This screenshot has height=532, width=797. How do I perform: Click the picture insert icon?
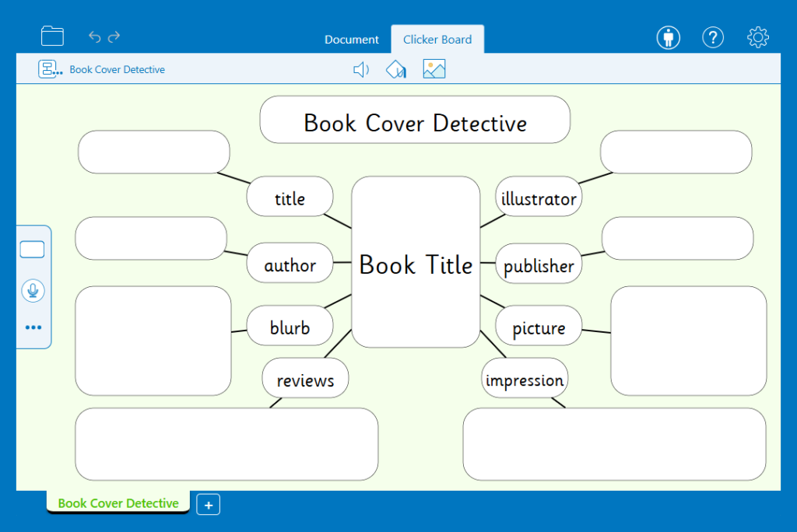point(434,69)
